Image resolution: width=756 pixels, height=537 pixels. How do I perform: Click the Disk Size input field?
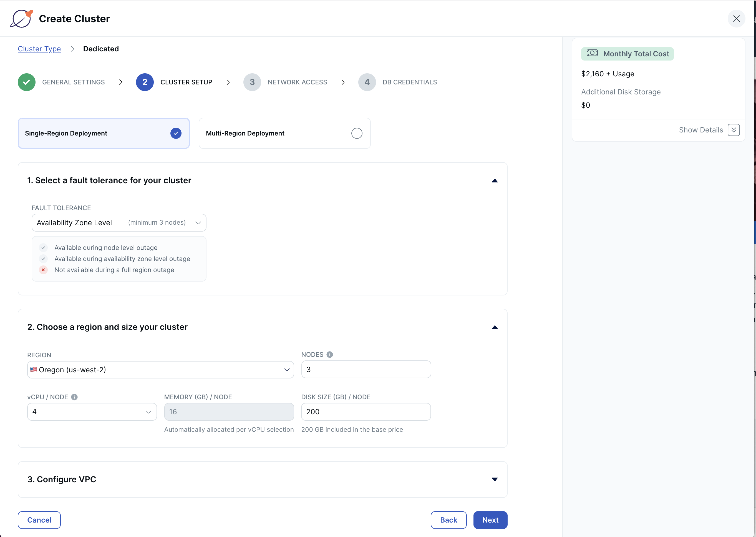[x=366, y=412]
